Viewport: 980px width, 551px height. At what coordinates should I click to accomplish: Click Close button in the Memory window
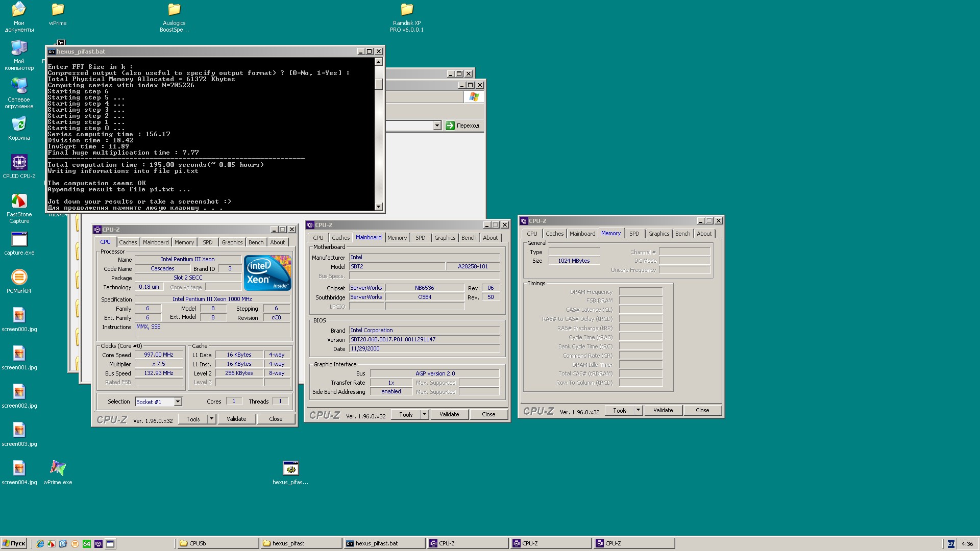pos(702,410)
